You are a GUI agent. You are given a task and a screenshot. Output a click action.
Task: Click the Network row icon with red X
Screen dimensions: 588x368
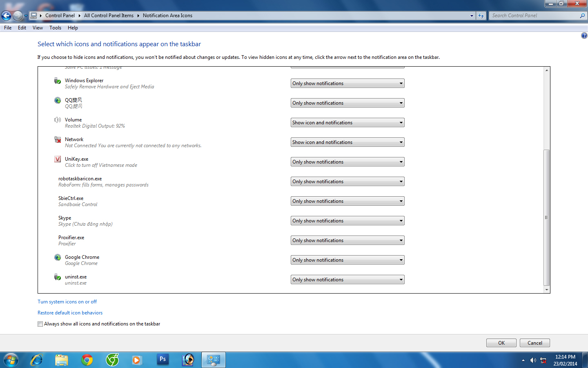(58, 139)
